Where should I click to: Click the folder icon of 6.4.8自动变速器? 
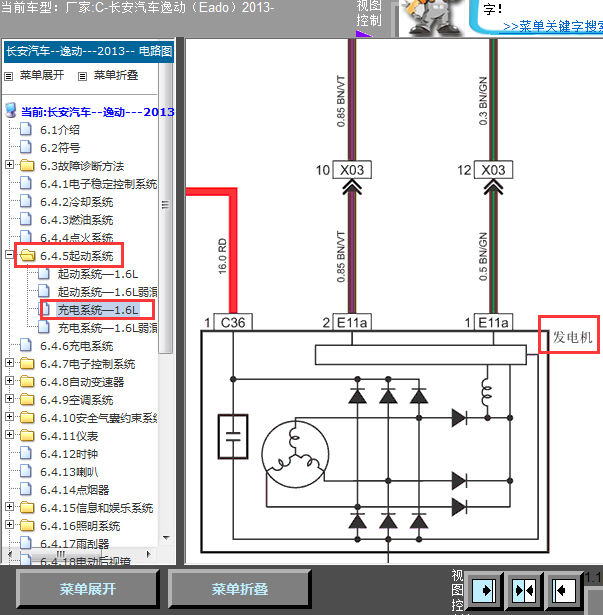[x=27, y=382]
